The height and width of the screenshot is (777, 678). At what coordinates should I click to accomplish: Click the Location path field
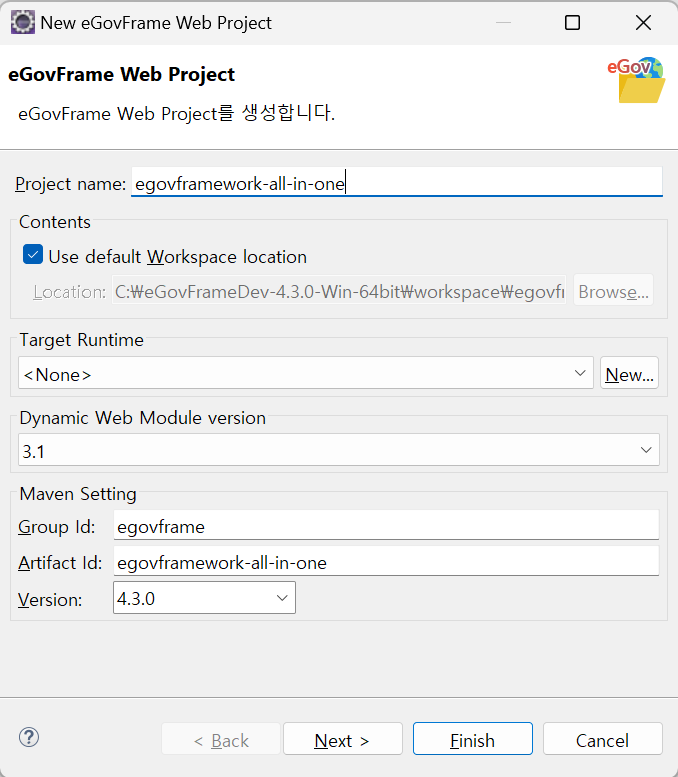click(x=339, y=292)
